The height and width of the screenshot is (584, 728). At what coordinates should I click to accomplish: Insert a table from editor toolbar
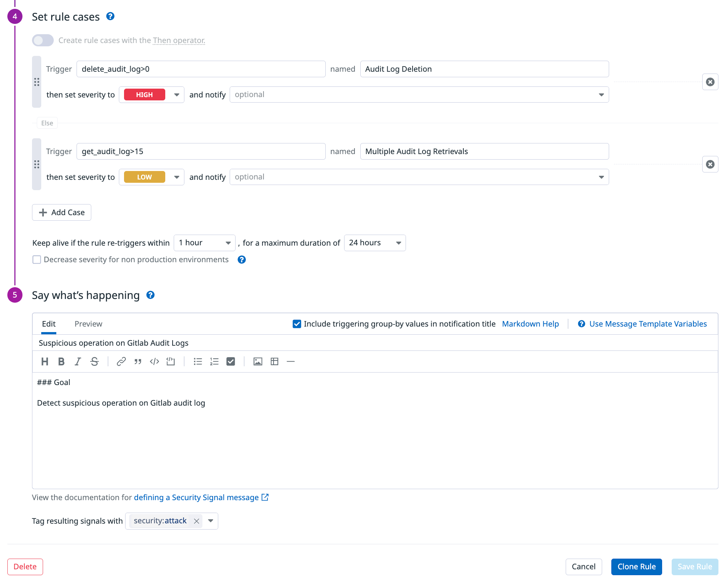click(x=274, y=362)
